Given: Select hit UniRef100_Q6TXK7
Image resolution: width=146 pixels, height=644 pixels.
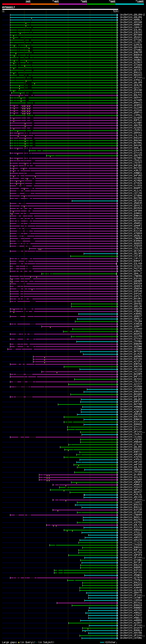Looking at the screenshot, I should click(131, 70).
